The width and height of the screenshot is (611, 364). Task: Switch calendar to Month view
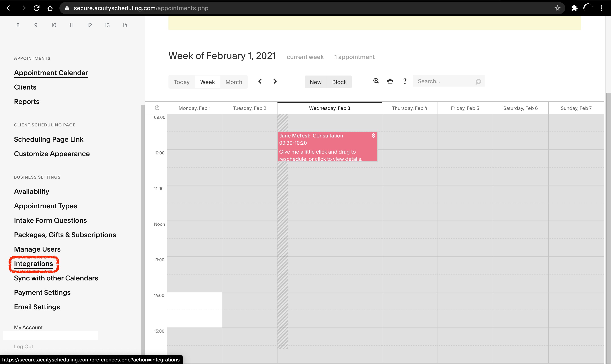point(234,82)
